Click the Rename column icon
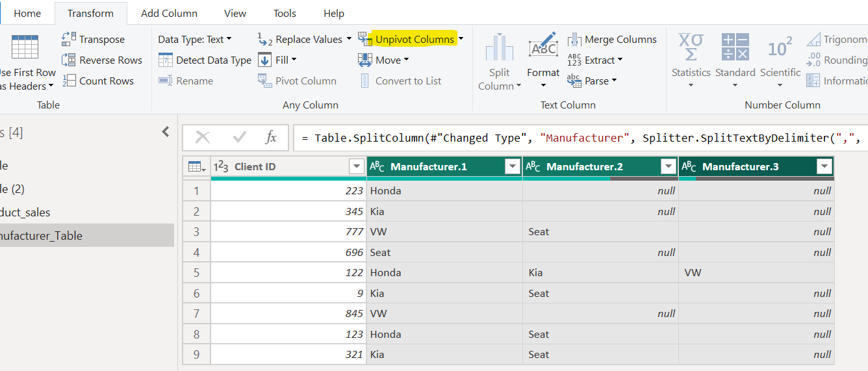 click(x=166, y=81)
